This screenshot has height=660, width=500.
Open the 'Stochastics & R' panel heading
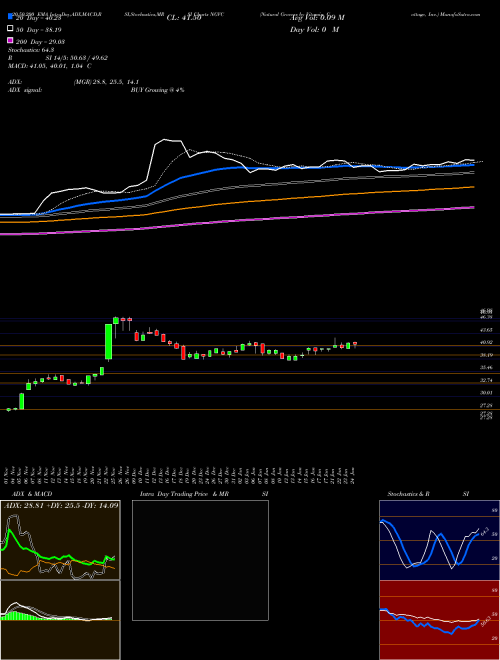point(408,494)
